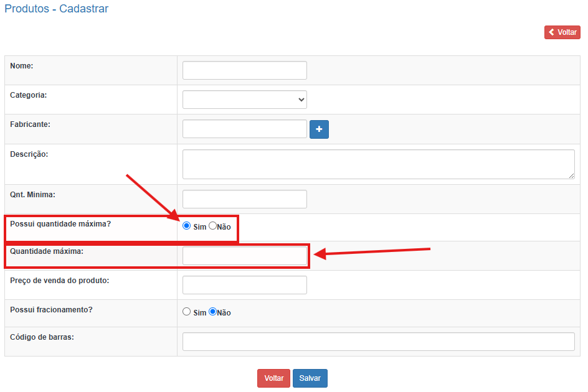Screen dimensions: 588x392
Task: Grab the Descrição textarea resize handle
Action: pyautogui.click(x=571, y=176)
